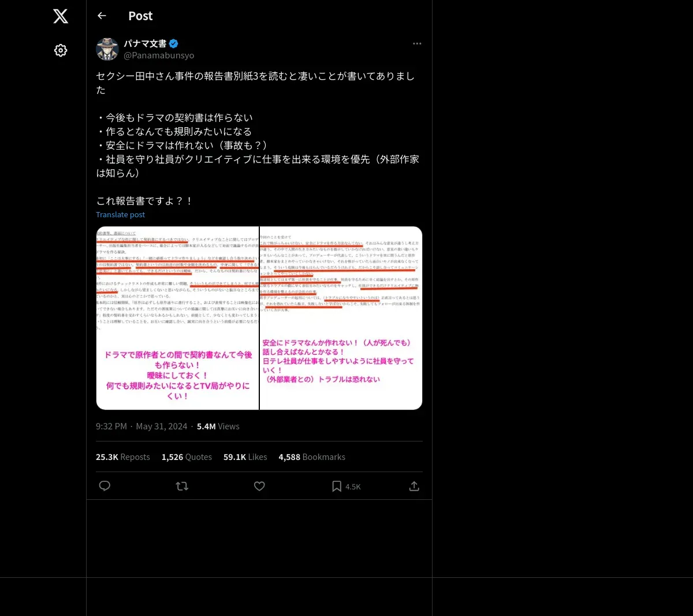Open the 1,526 Quotes list
The height and width of the screenshot is (616, 693).
(187, 457)
